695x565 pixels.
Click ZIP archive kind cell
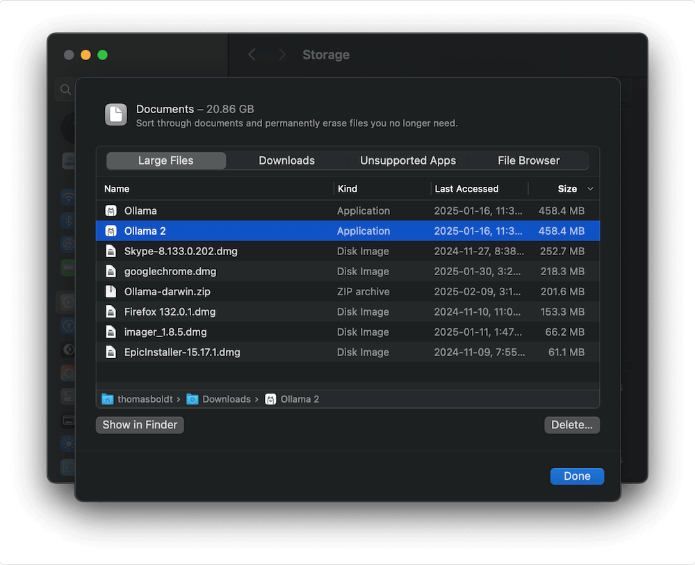(x=363, y=292)
